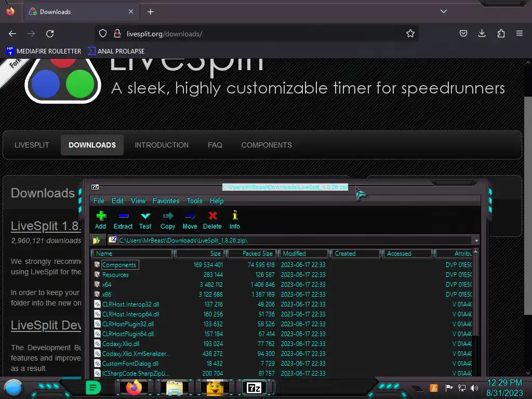The width and height of the screenshot is (532, 399).
Task: Click the livesplit.org URL address field
Action: pos(257,34)
